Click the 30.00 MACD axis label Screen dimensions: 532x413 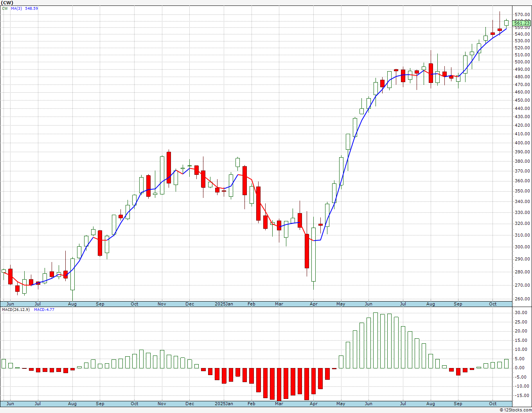pos(521,313)
